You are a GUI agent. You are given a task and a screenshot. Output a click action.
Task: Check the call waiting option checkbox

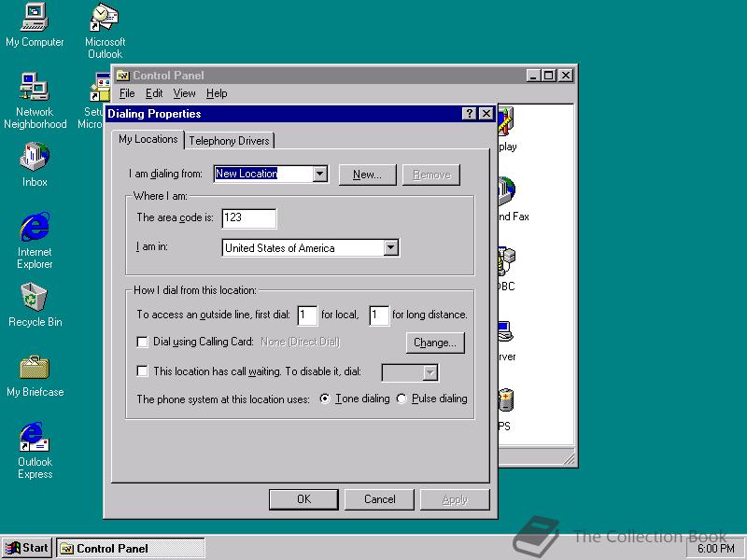[x=142, y=371]
